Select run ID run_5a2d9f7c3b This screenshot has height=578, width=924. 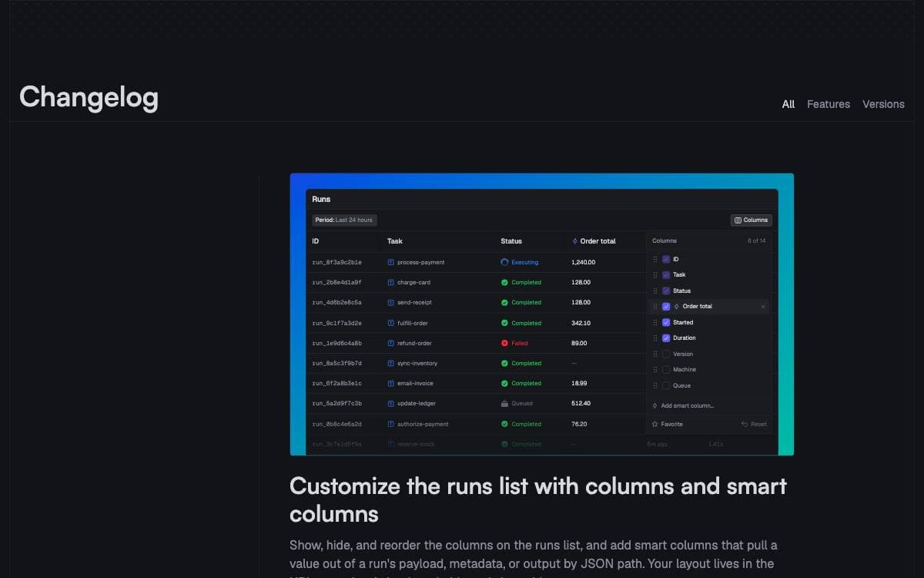[x=336, y=403]
